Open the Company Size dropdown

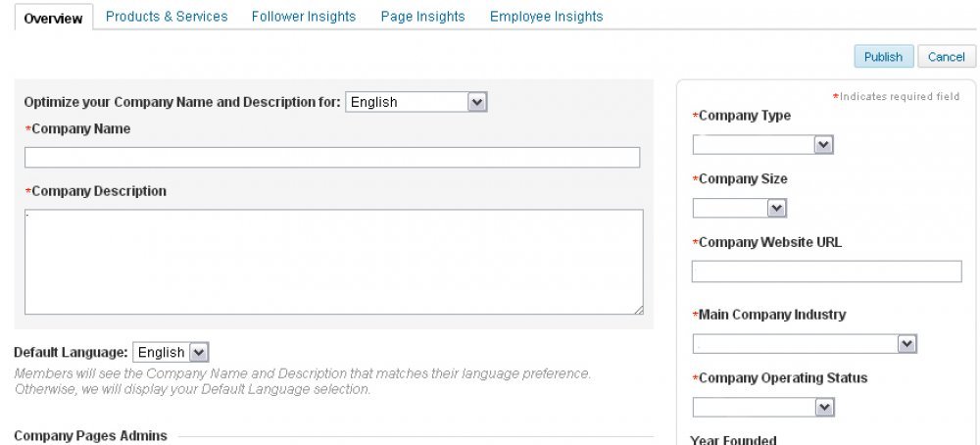coord(739,208)
